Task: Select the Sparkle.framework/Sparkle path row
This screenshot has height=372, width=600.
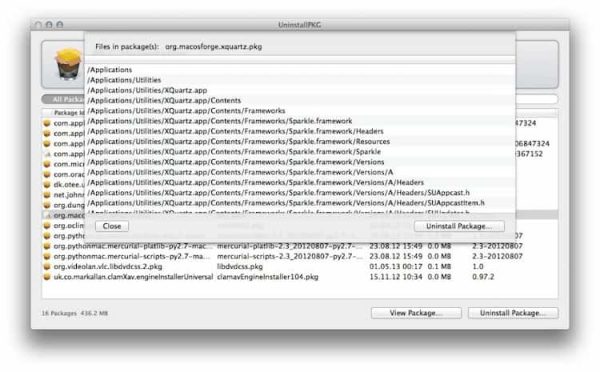Action: click(x=300, y=152)
